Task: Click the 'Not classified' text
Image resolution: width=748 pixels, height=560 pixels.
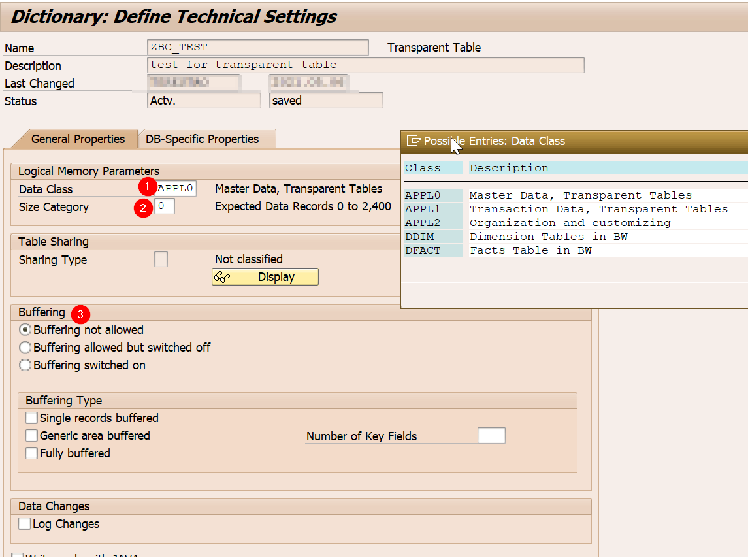Action: click(x=248, y=259)
